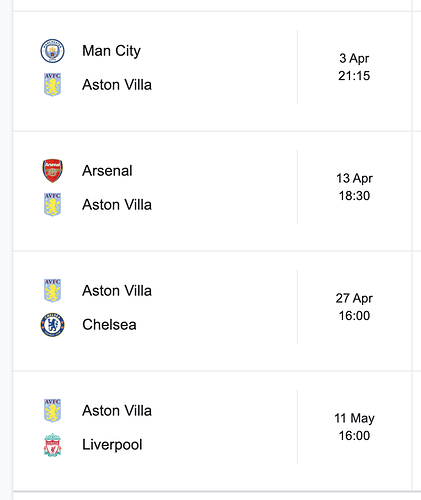Open the 13 Apr 18:30 match time
The width and height of the screenshot is (421, 500).
(x=354, y=187)
